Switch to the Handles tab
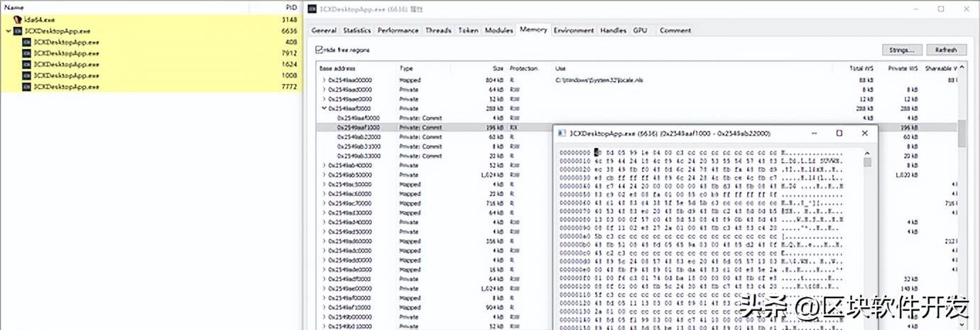Image resolution: width=980 pixels, height=330 pixels. tap(613, 31)
